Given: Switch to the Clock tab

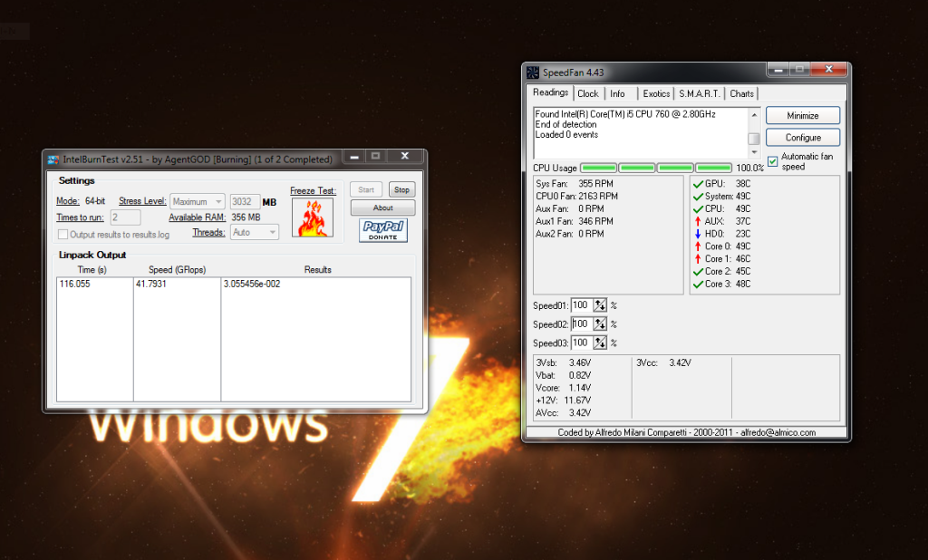Looking at the screenshot, I should [x=588, y=93].
